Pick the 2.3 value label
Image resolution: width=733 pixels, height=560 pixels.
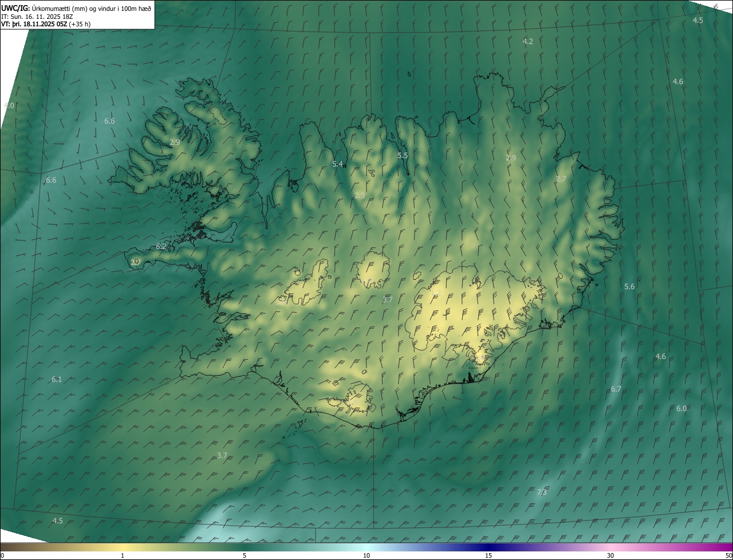360,196
